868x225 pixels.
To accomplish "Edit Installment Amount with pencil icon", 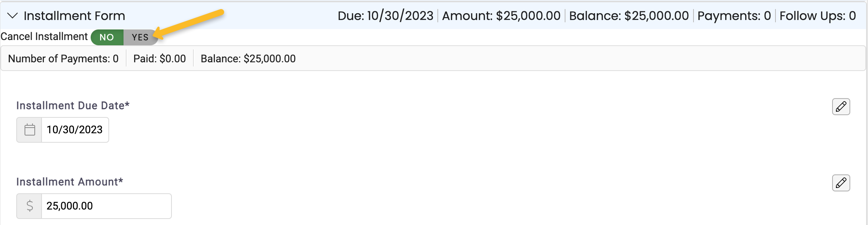I will (841, 183).
